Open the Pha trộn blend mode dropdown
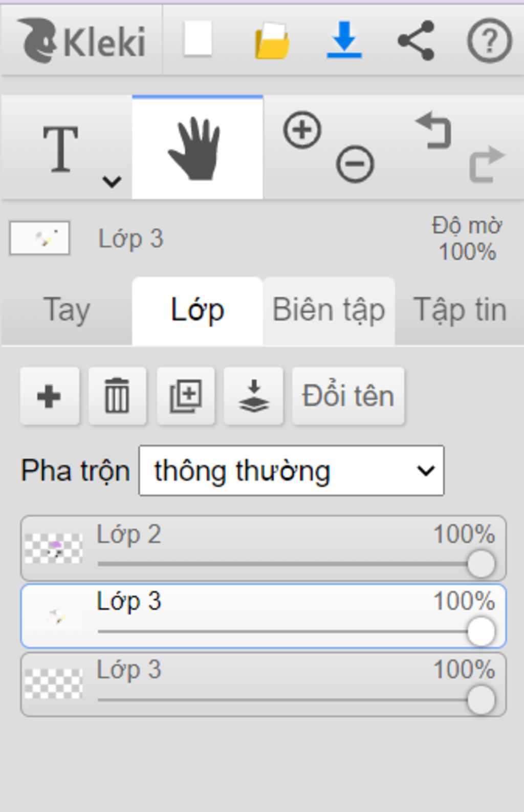 point(291,471)
